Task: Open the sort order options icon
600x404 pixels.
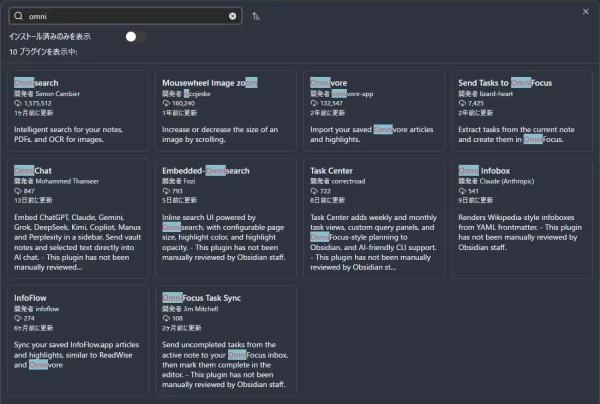Action: tap(256, 16)
